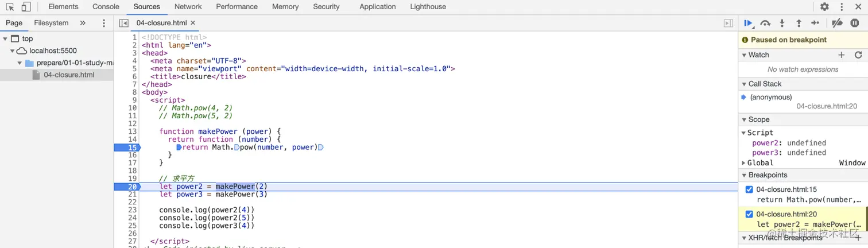Viewport: 868px width, 248px height.
Task: Collapse the Breakpoints section
Action: click(x=744, y=175)
